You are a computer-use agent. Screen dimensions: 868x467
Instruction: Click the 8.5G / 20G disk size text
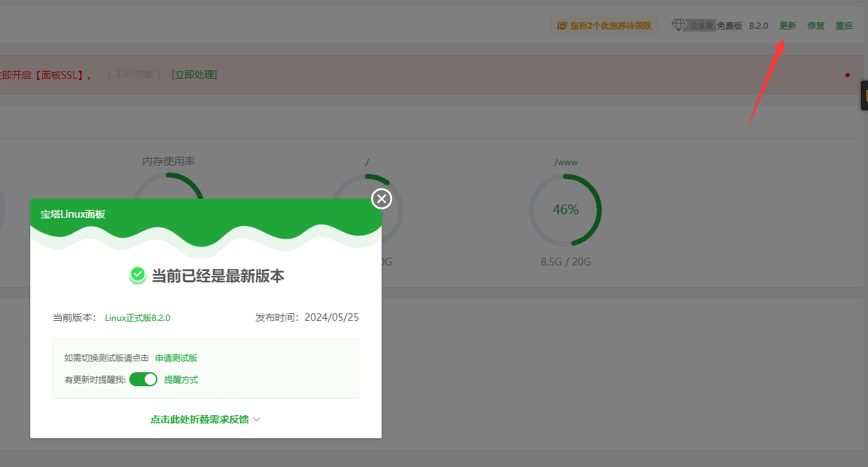click(x=566, y=262)
